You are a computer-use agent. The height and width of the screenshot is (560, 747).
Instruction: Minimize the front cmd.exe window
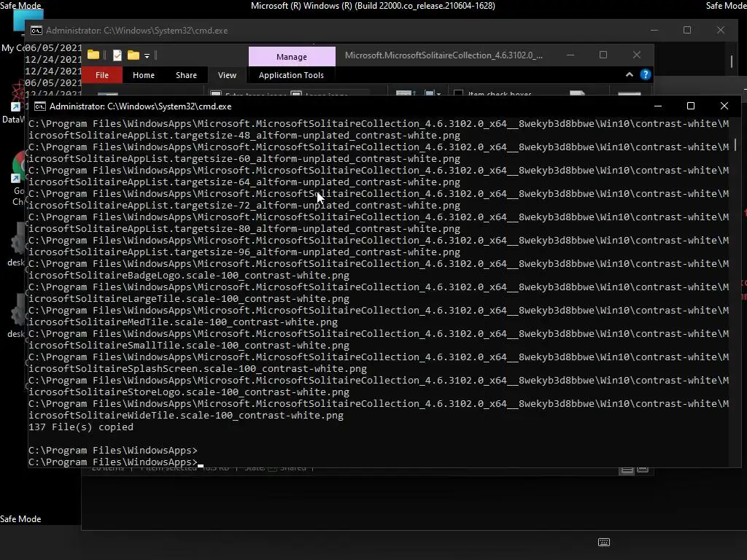coord(658,106)
